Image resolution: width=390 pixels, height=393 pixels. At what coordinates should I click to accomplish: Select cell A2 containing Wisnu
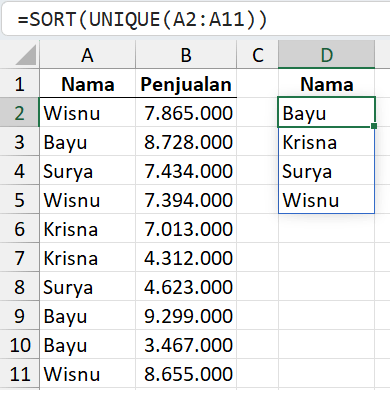pyautogui.click(x=87, y=112)
